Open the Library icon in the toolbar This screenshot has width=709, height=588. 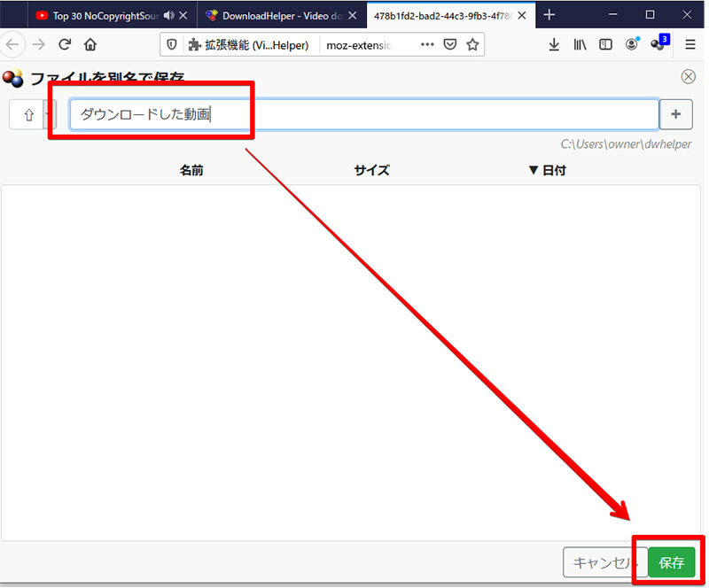[580, 43]
